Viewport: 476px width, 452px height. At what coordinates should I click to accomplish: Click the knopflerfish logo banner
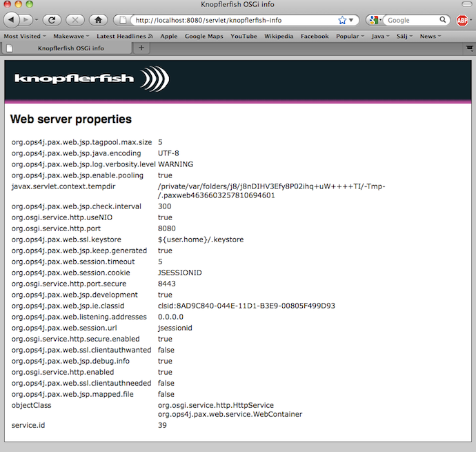coord(92,79)
